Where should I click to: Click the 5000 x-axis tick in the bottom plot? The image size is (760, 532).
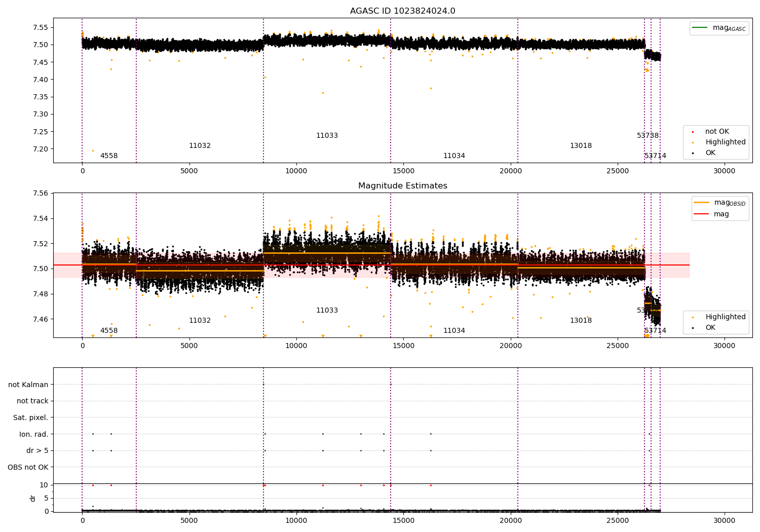click(189, 520)
